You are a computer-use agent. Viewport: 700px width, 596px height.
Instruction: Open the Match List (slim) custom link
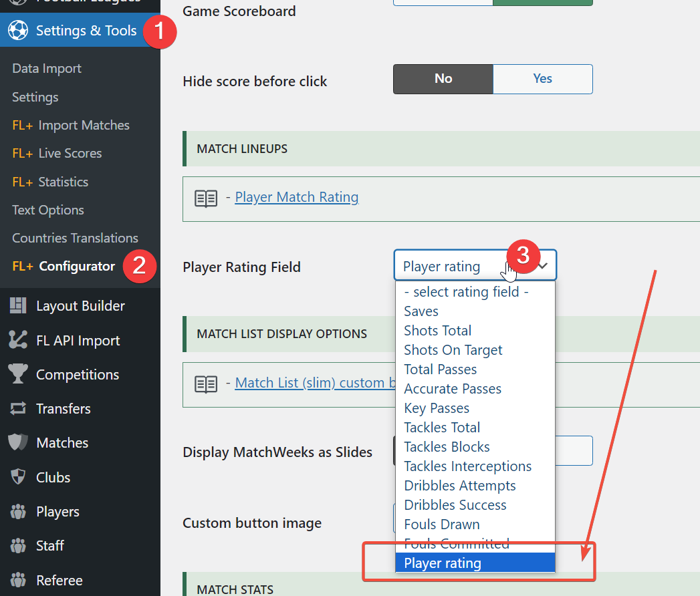pyautogui.click(x=315, y=383)
